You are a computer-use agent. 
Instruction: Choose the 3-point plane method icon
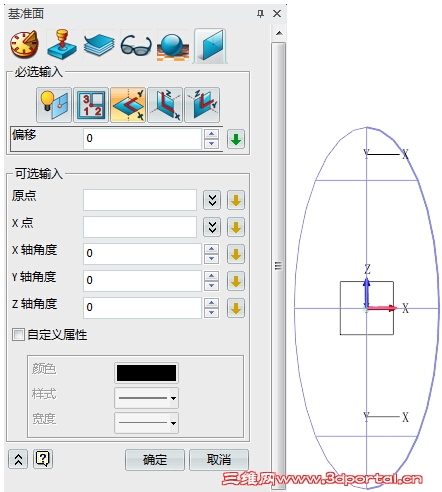(91, 105)
